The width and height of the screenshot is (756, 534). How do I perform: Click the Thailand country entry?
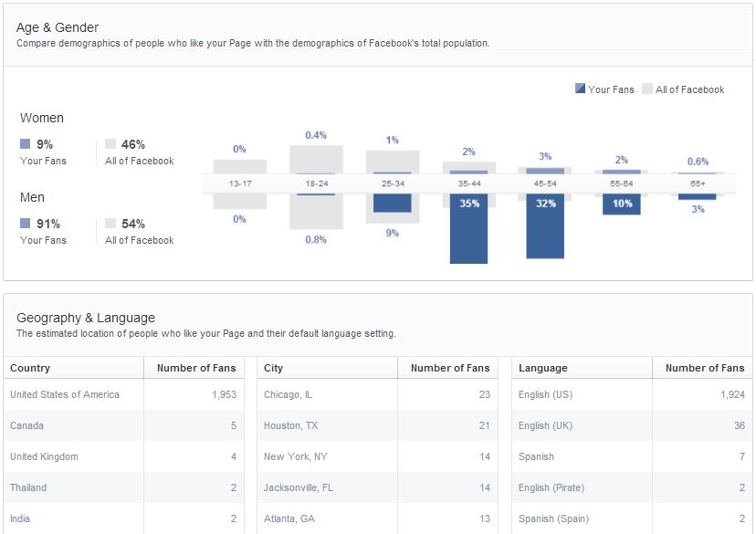click(x=28, y=487)
